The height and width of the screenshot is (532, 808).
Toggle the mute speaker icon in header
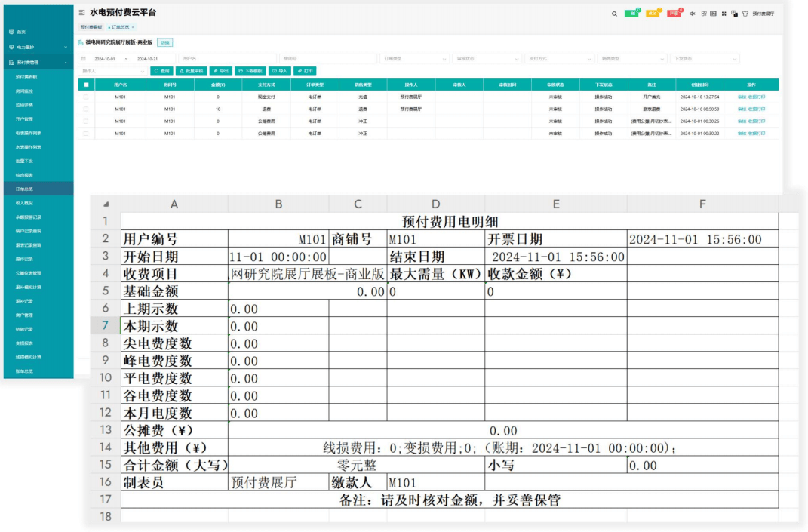(x=693, y=14)
